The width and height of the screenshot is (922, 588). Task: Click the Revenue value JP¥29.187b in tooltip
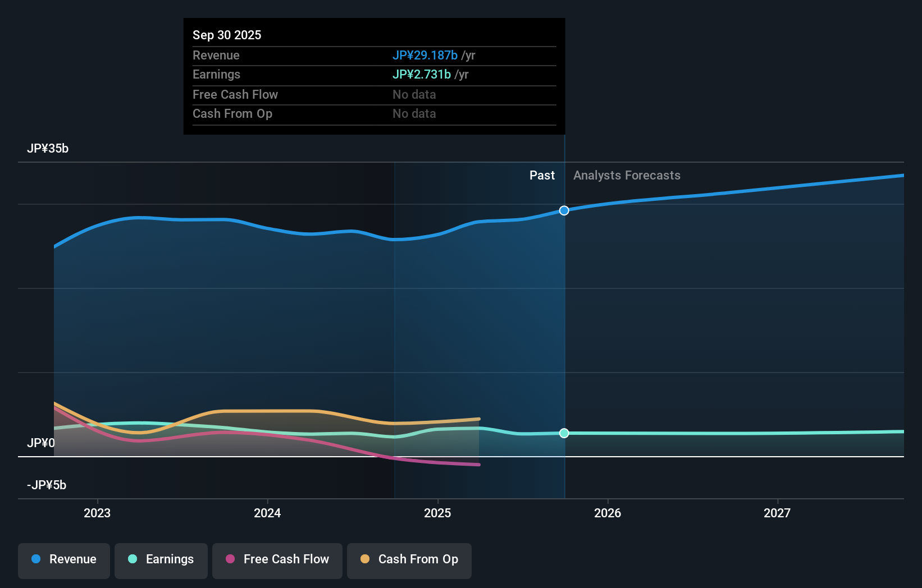(x=425, y=56)
